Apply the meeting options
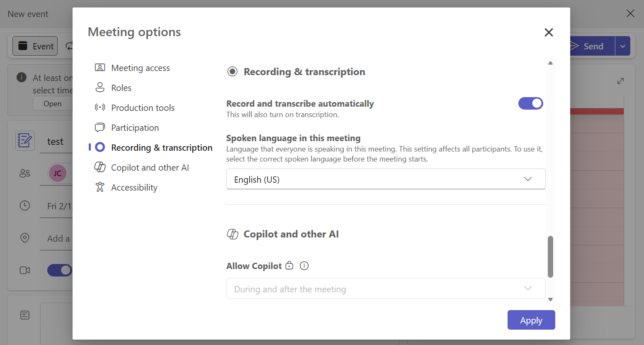This screenshot has width=644, height=345. pyautogui.click(x=531, y=320)
